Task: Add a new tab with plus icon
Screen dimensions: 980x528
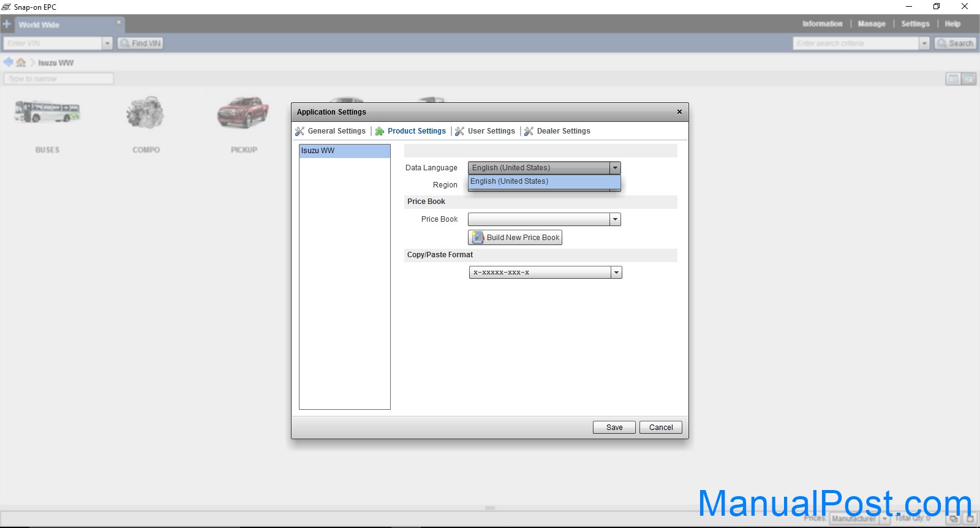Action: tap(7, 25)
